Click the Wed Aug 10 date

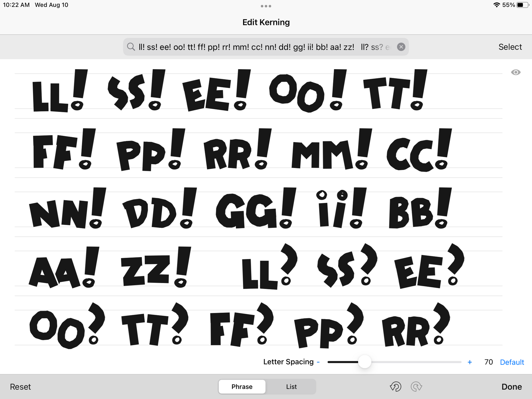coord(51,5)
